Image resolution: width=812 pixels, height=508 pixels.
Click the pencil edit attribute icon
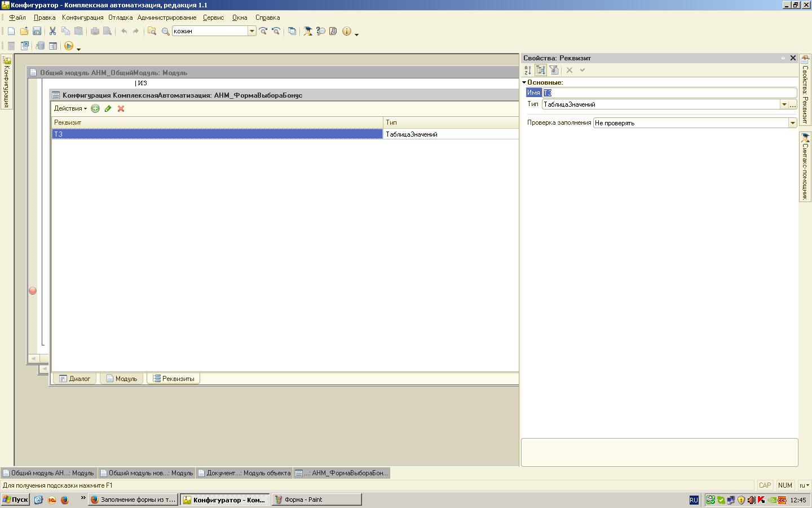108,108
